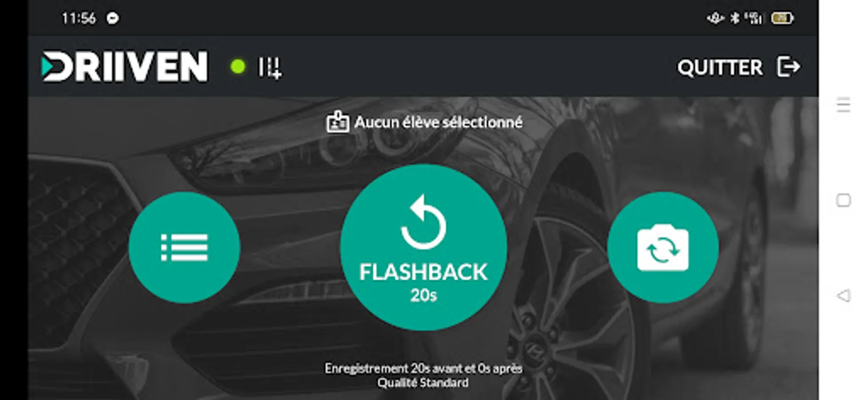Tap the FLASHBACK 20s circular button
This screenshot has height=400, width=868.
tap(424, 248)
